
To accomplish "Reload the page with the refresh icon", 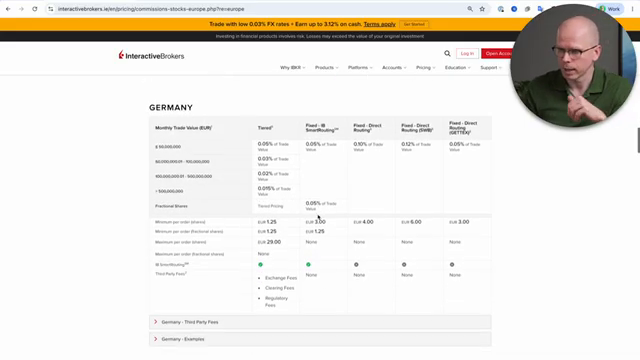I will pos(35,9).
